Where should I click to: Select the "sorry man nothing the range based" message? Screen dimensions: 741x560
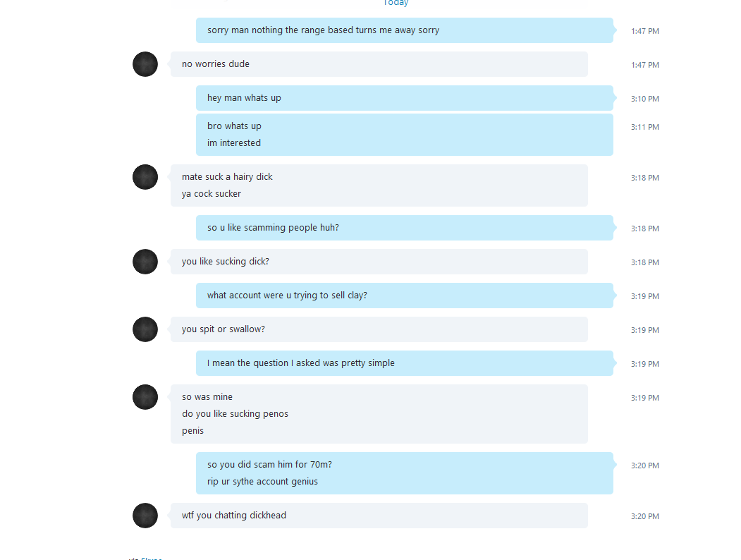pos(405,30)
